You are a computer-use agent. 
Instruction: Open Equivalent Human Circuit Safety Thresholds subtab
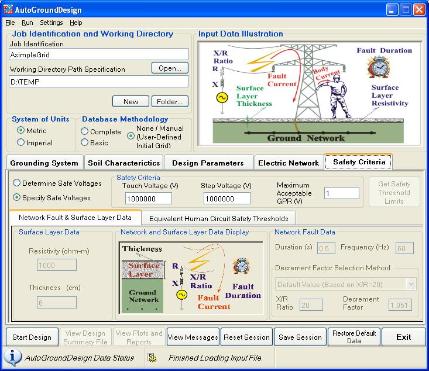219,219
